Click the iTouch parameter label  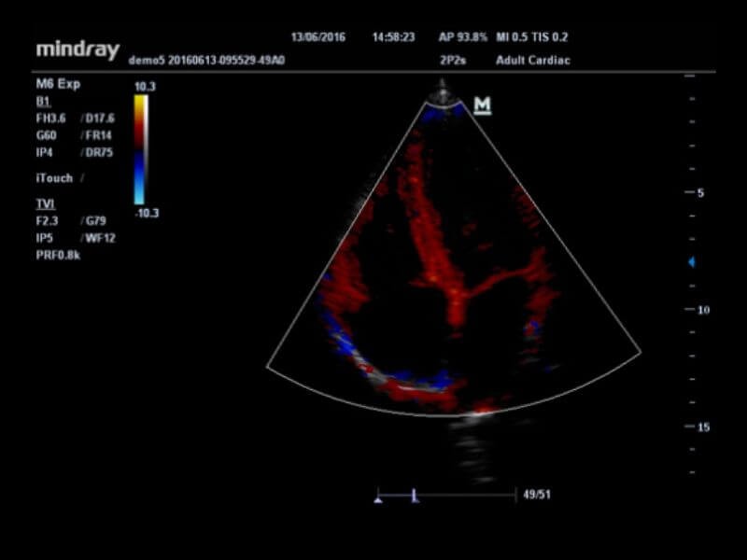[x=54, y=178]
